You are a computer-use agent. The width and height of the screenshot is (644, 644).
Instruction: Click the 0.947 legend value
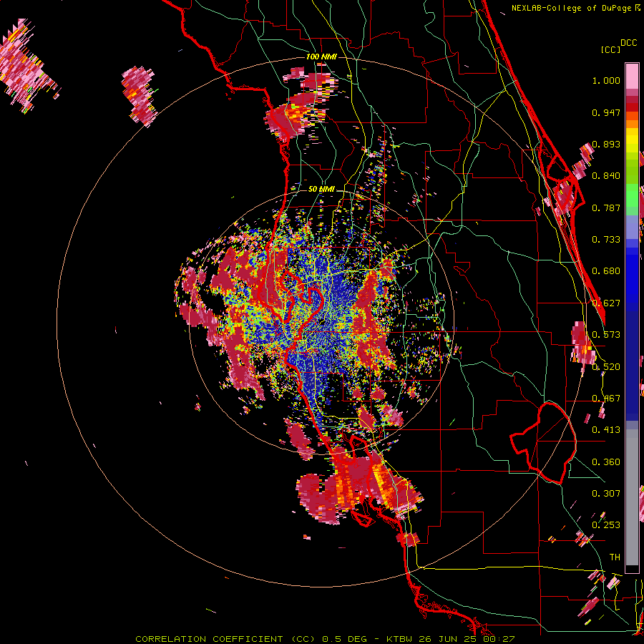coord(606,112)
